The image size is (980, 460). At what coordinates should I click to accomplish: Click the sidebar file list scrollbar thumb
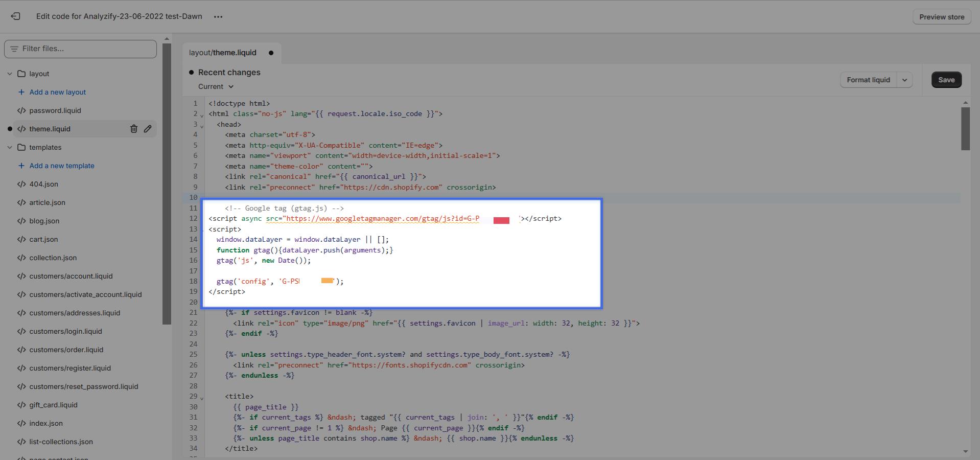[167, 184]
